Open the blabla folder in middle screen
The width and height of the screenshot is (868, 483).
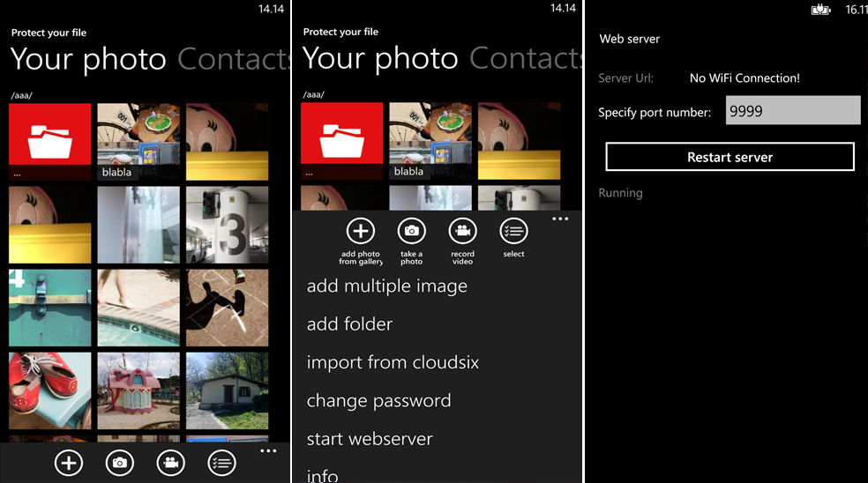click(x=430, y=140)
